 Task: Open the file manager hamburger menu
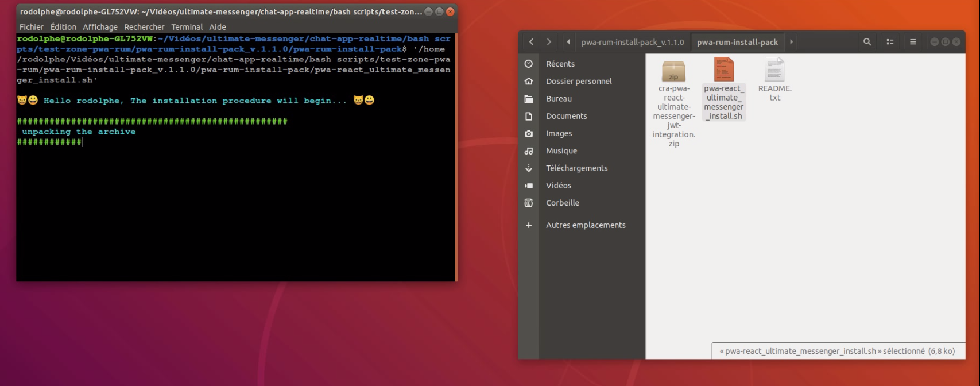point(912,42)
